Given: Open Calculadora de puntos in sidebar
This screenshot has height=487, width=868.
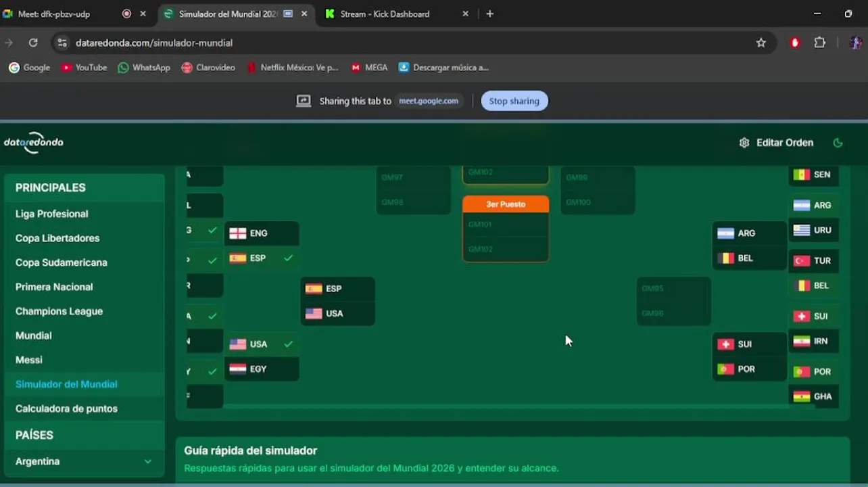Looking at the screenshot, I should click(66, 409).
